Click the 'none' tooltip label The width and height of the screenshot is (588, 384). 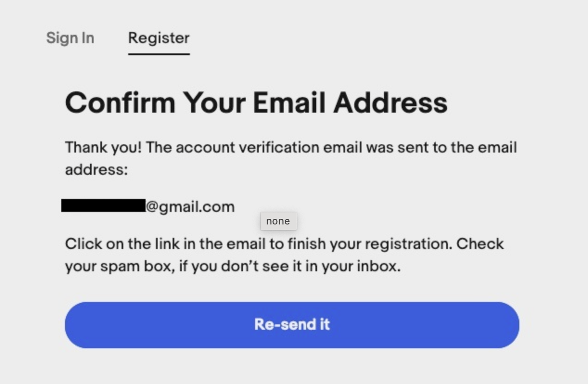pyautogui.click(x=278, y=221)
